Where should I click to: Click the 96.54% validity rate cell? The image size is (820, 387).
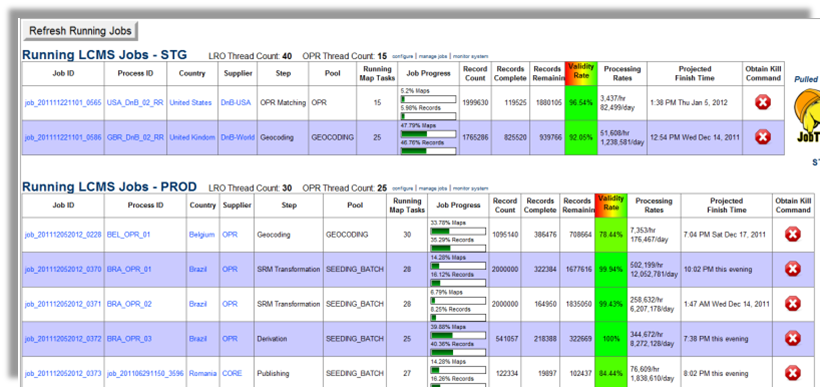click(x=580, y=103)
